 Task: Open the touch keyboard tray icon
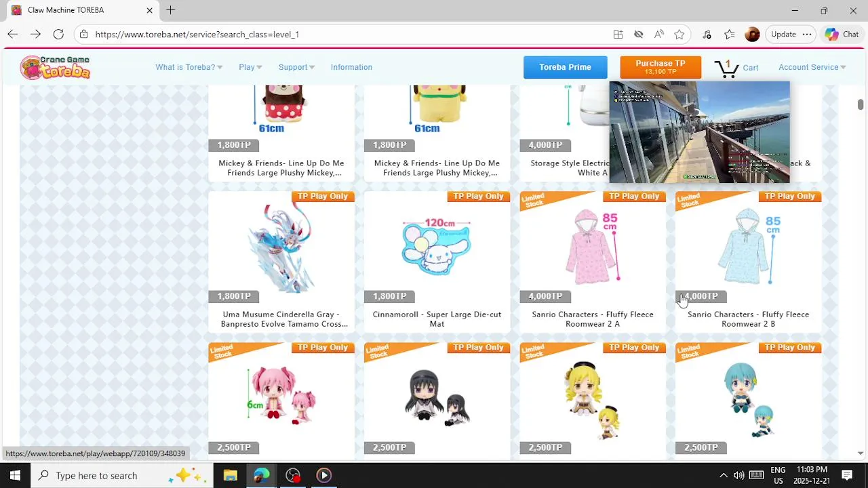756,475
